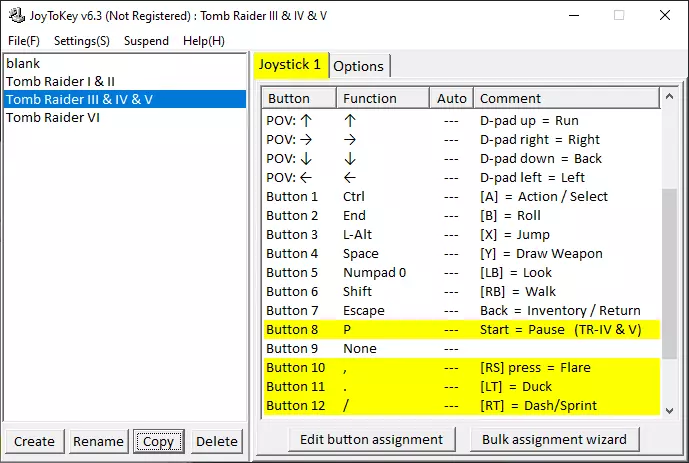Click the Numpad 0 function cell

[374, 272]
